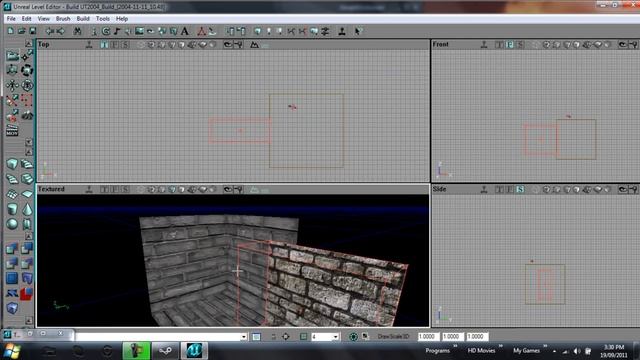The width and height of the screenshot is (640, 360).
Task: Expand the Programs taskbar toolbar chevron
Action: coord(455,347)
